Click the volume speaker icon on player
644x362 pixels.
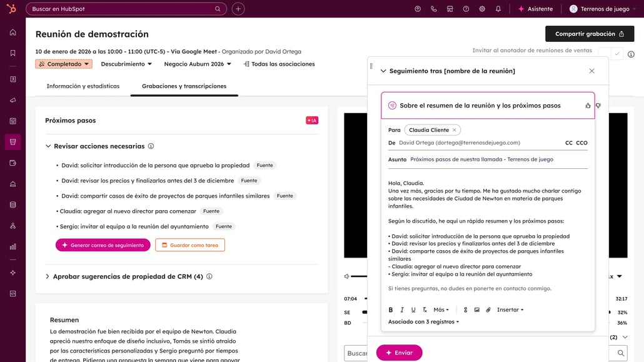click(347, 276)
